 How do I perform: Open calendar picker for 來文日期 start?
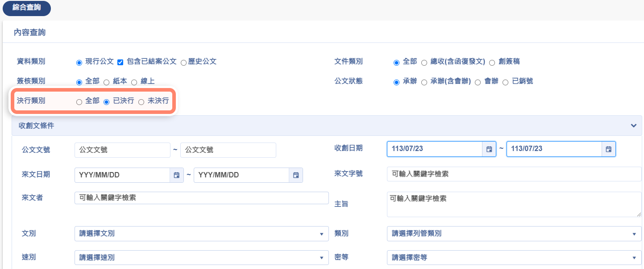click(x=176, y=175)
